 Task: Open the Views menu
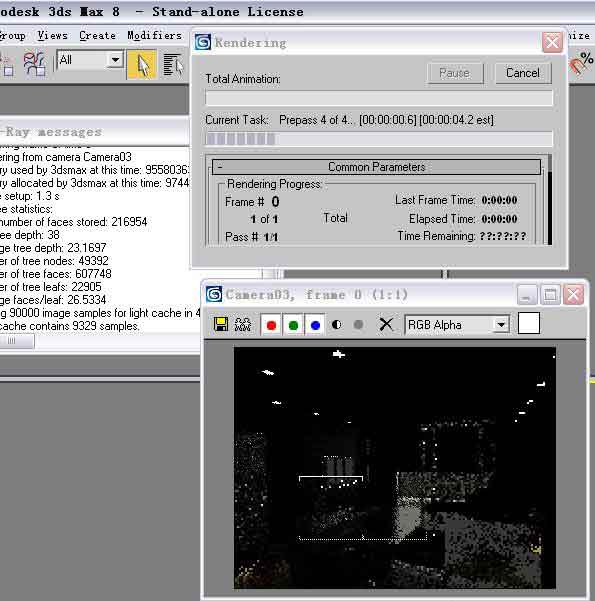[x=53, y=36]
